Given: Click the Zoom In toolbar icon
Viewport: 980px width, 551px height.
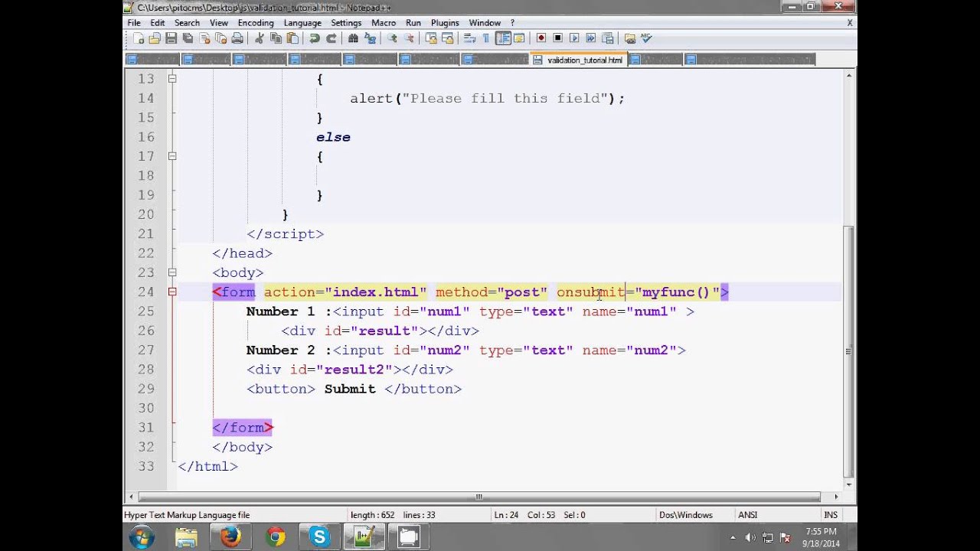Looking at the screenshot, I should click(x=391, y=38).
